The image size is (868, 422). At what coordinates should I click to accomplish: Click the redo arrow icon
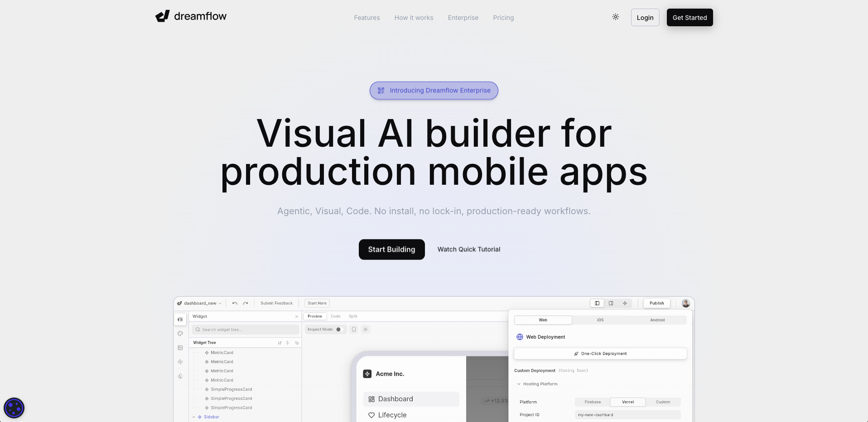point(246,303)
